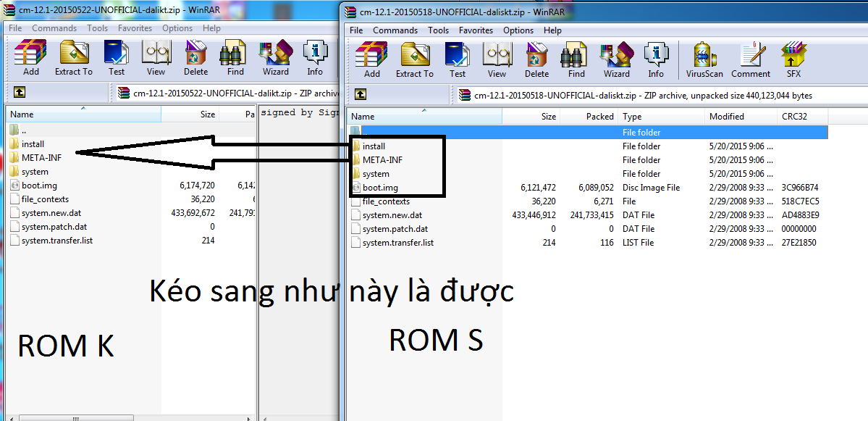Screen dimensions: 868x421
Task: Open File menu in right WinRAR window
Action: click(356, 30)
